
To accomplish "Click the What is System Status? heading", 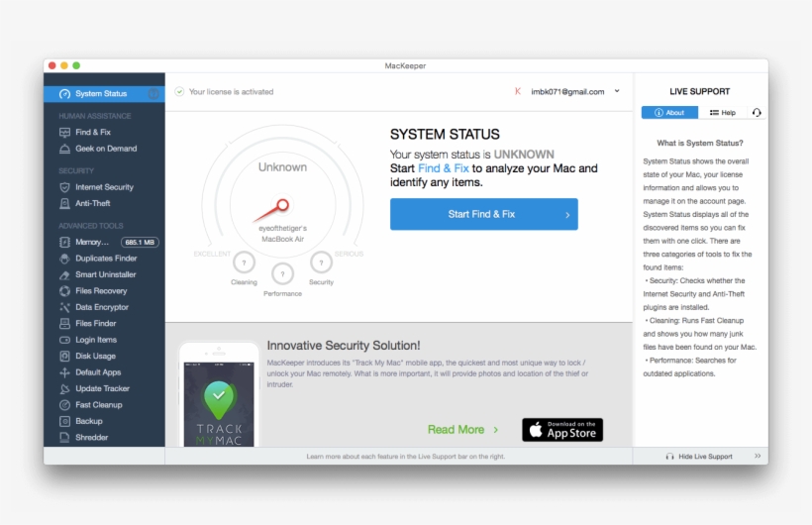I will coord(700,143).
